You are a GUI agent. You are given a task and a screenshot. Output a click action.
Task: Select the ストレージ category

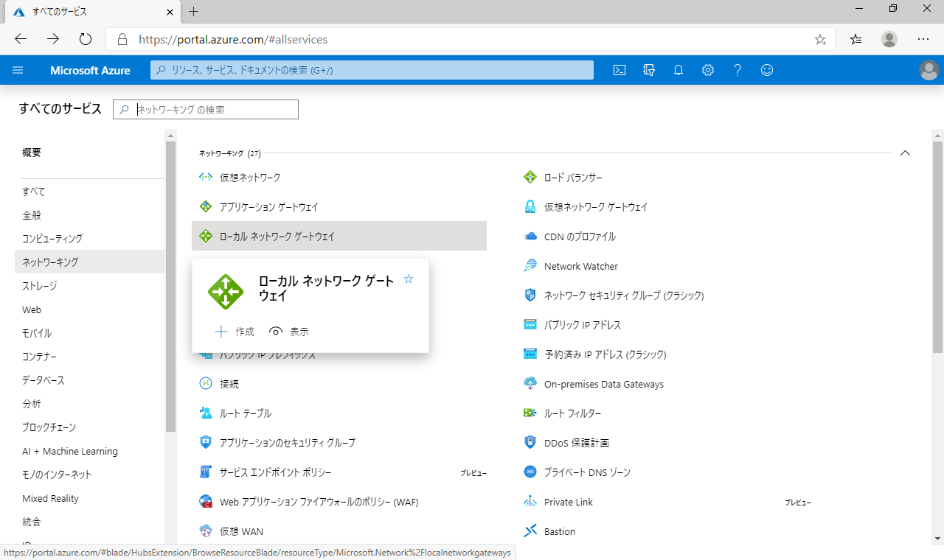39,286
